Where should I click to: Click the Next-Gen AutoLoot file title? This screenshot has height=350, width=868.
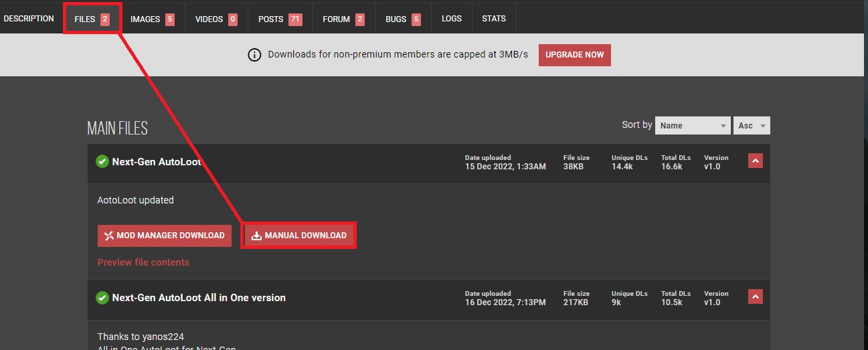pyautogui.click(x=157, y=161)
